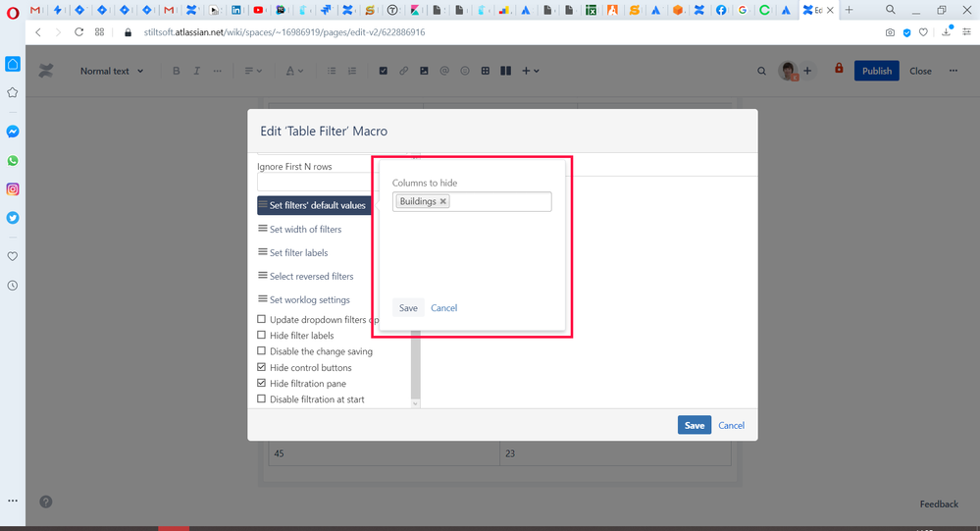
Task: Go back in browser navigation
Action: coord(38,31)
